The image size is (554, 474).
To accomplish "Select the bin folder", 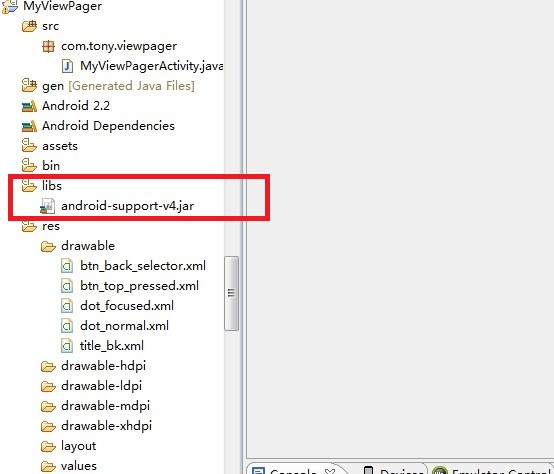I will click(41, 166).
